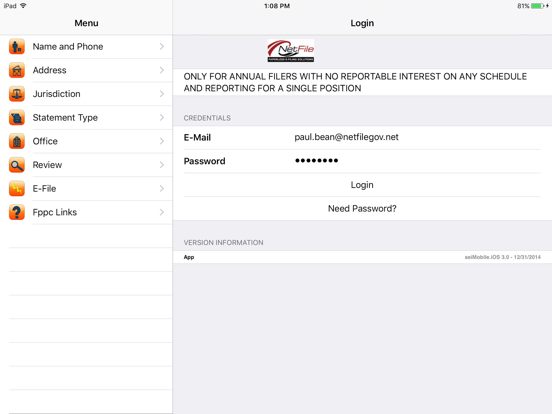The height and width of the screenshot is (414, 552).
Task: Open the Review menu item
Action: (86, 165)
